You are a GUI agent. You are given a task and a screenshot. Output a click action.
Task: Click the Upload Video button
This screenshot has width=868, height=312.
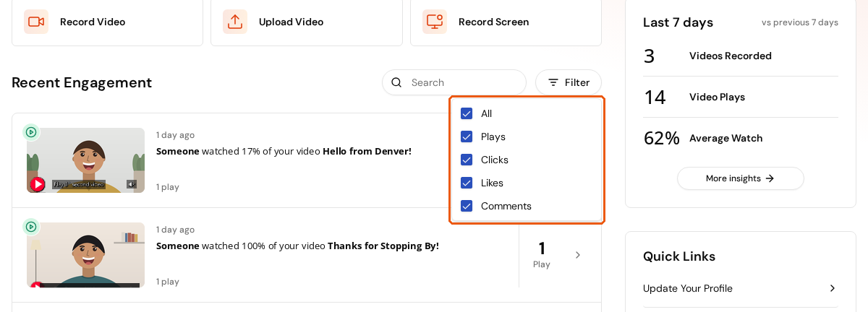307,22
